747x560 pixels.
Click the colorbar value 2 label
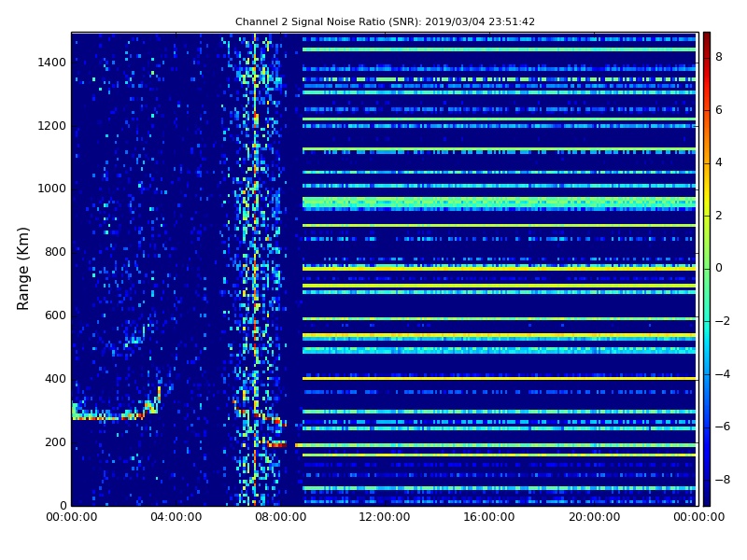[718, 216]
